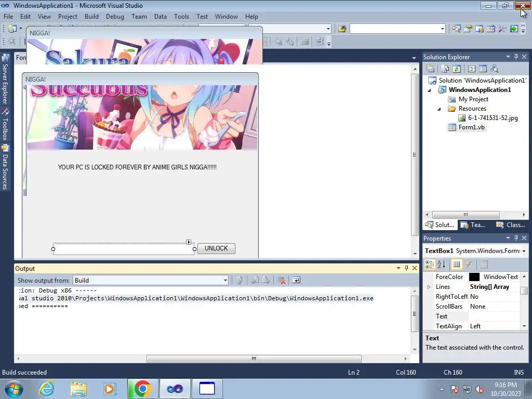The width and height of the screenshot is (532, 399).
Task: Click Go to Previous Message in Output
Action: (x=255, y=280)
